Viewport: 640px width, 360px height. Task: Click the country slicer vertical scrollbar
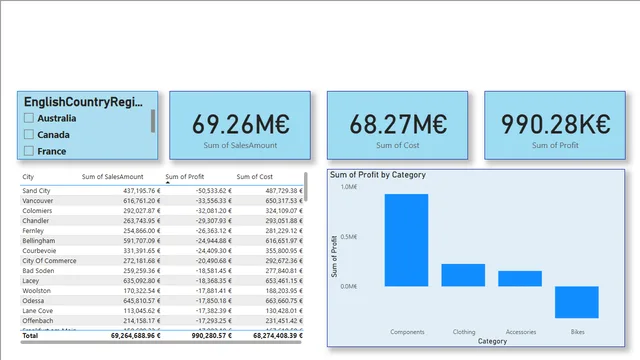point(153,121)
